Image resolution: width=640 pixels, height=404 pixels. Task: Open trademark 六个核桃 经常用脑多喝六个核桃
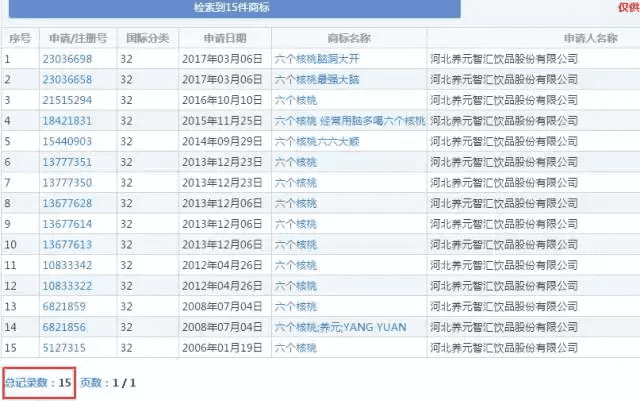click(350, 121)
